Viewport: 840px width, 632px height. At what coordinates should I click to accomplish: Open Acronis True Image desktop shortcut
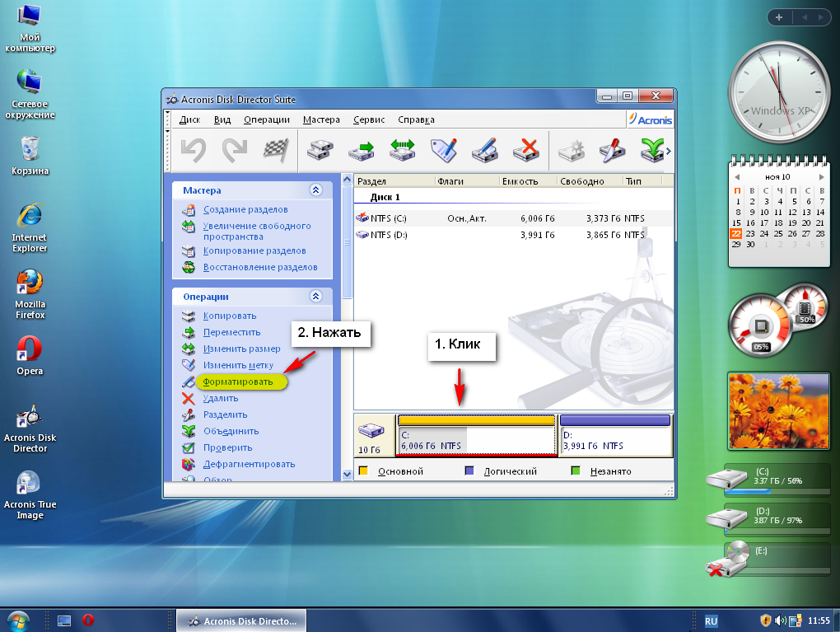point(30,496)
